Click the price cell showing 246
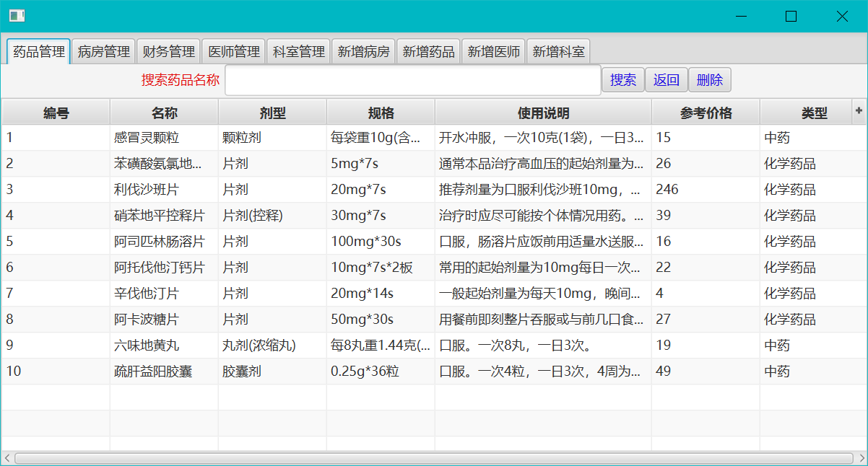The height and width of the screenshot is (466, 868). (x=706, y=190)
